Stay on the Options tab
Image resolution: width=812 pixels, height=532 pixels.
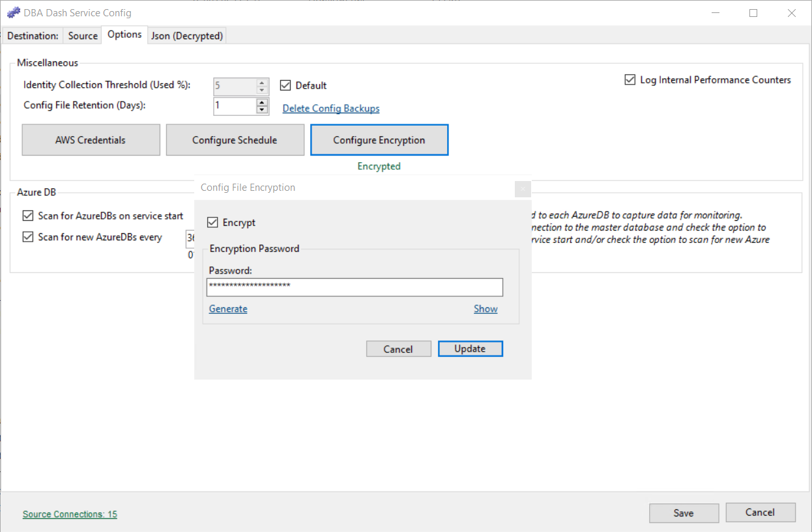(x=124, y=35)
